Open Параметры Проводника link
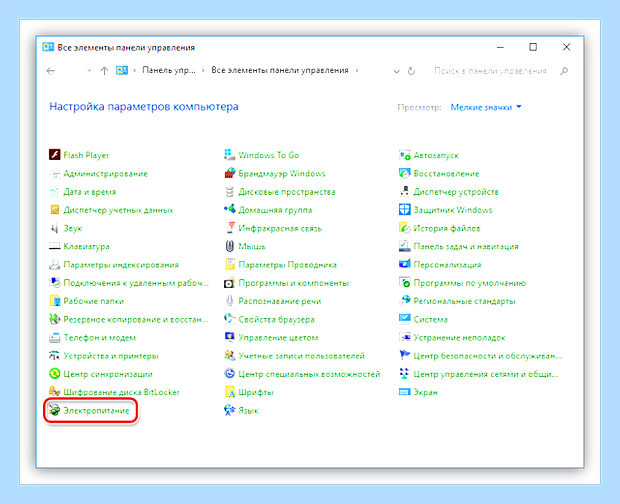Viewport: 620px width, 504px height. pyautogui.click(x=287, y=264)
